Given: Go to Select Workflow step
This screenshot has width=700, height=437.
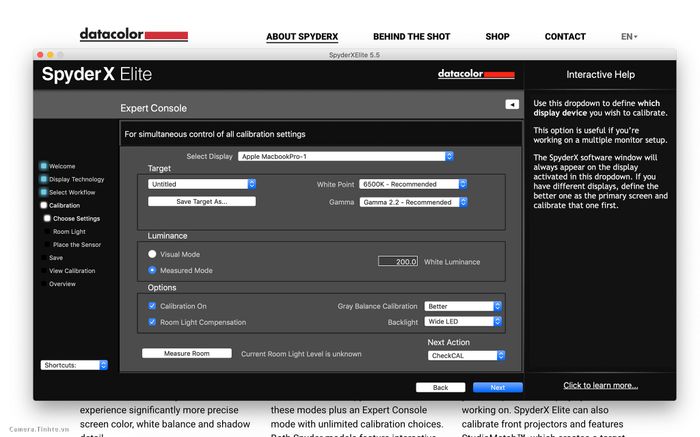Looking at the screenshot, I should pyautogui.click(x=72, y=192).
